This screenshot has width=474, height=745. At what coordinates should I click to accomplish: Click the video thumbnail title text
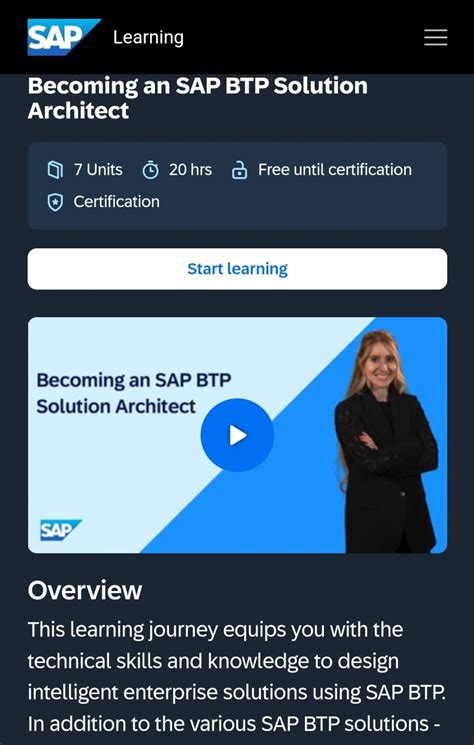[x=133, y=393]
